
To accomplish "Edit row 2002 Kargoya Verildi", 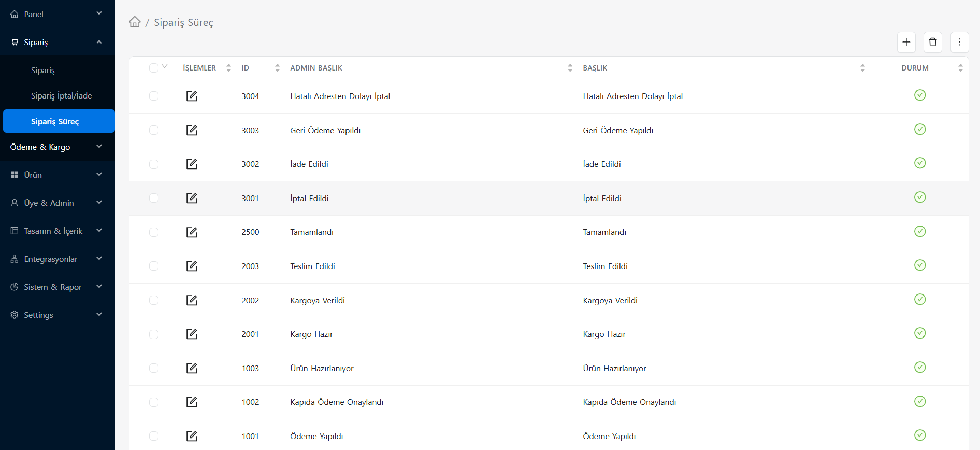I will [x=192, y=300].
